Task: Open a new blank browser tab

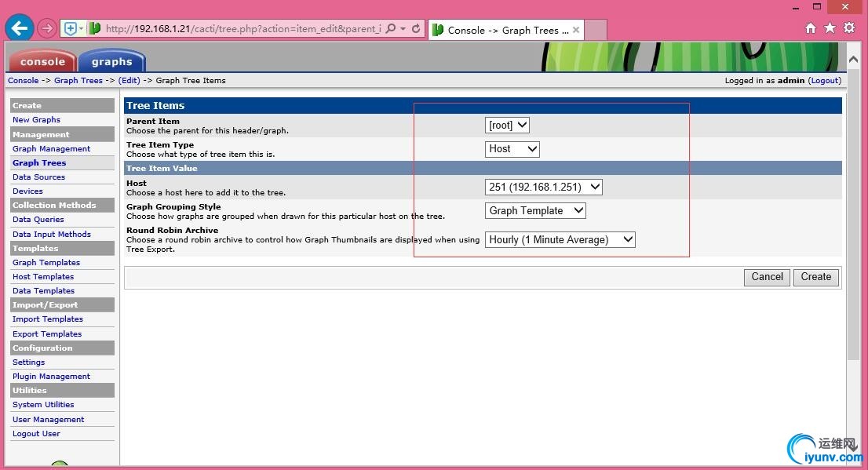Action: point(596,30)
